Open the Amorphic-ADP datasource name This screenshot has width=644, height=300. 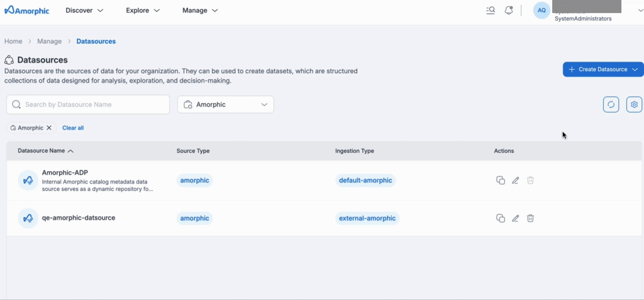click(x=65, y=173)
